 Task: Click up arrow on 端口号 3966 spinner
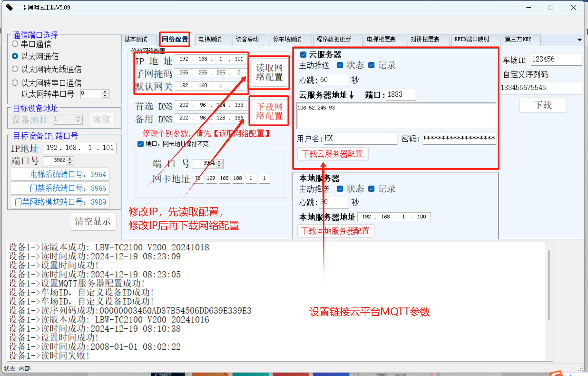[70, 159]
